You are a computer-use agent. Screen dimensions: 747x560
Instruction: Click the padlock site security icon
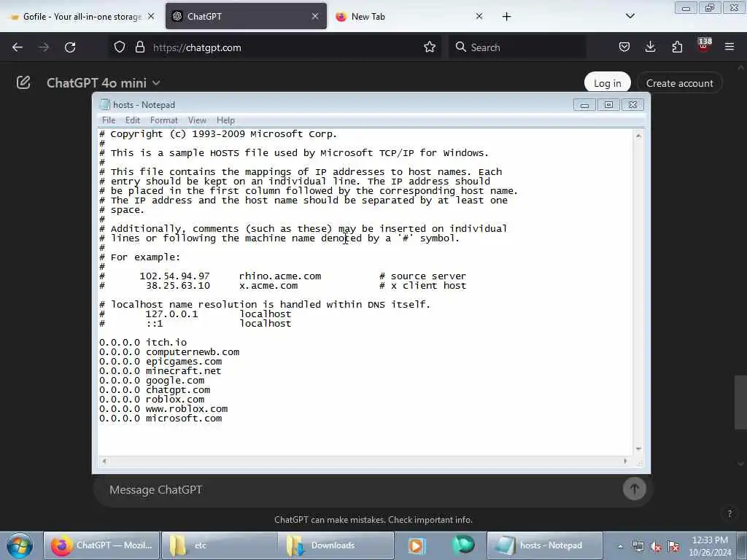pyautogui.click(x=139, y=47)
